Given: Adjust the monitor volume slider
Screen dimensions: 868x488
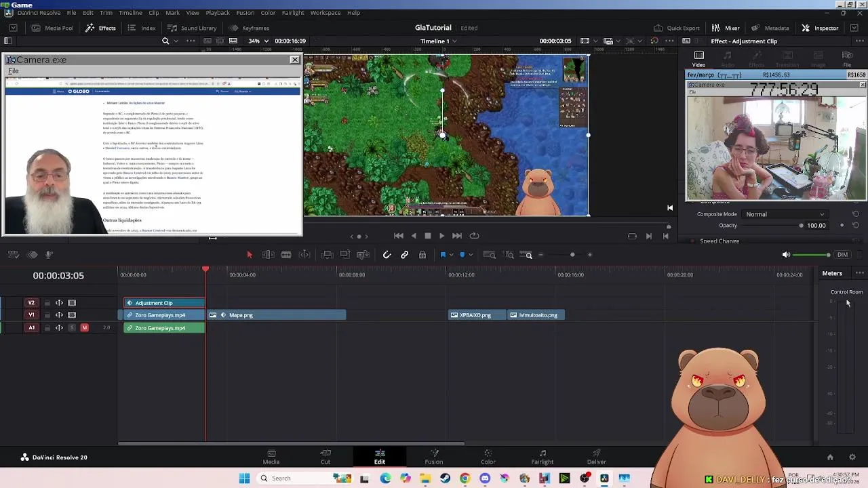Looking at the screenshot, I should [812, 255].
